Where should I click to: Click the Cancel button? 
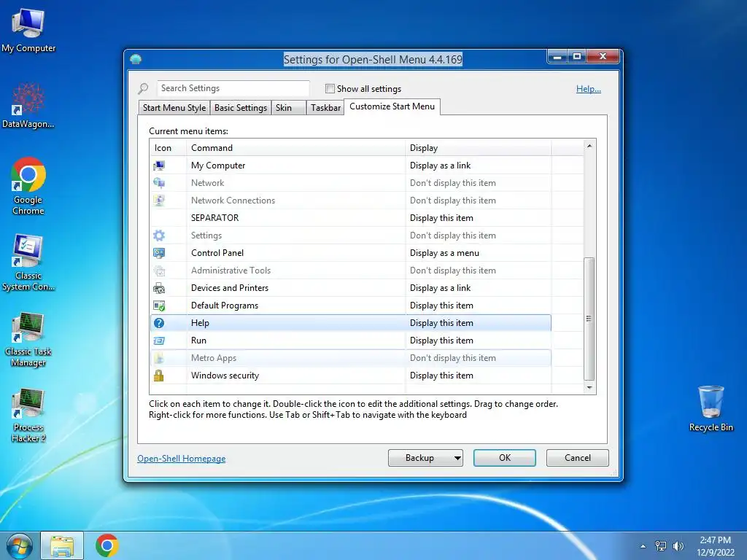coord(578,458)
